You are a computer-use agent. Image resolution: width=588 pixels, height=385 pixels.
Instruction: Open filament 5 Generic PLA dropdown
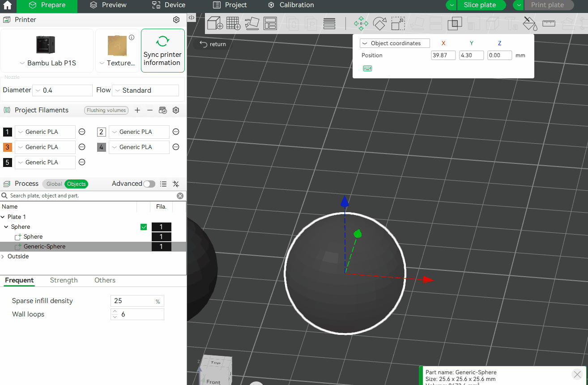click(45, 162)
